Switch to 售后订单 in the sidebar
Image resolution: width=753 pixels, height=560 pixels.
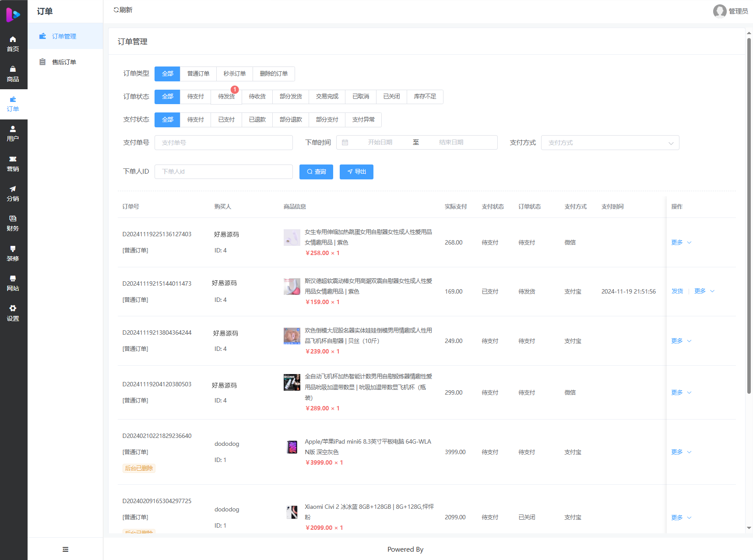coord(64,62)
